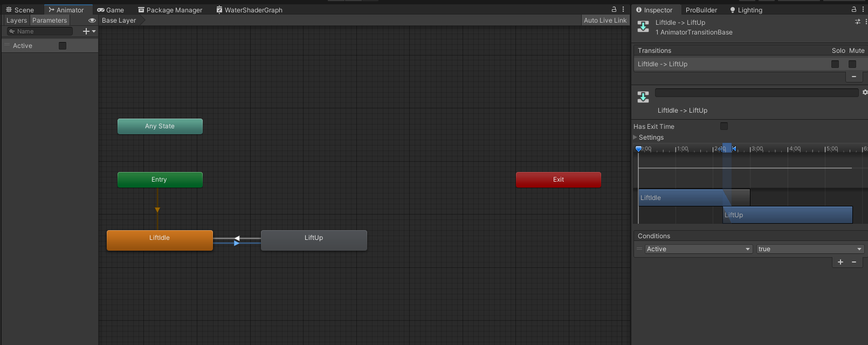Open the WaterShaderGraph tab

tap(249, 10)
